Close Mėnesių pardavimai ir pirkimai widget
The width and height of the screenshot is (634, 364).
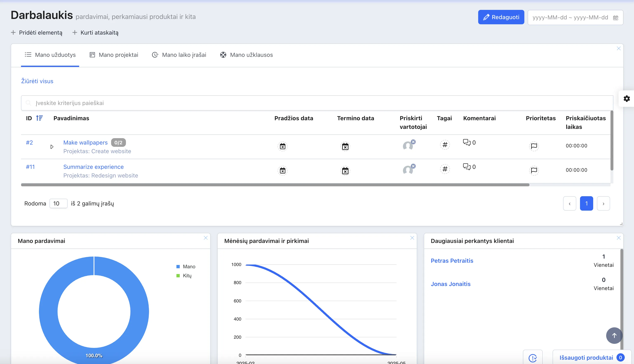click(x=412, y=238)
